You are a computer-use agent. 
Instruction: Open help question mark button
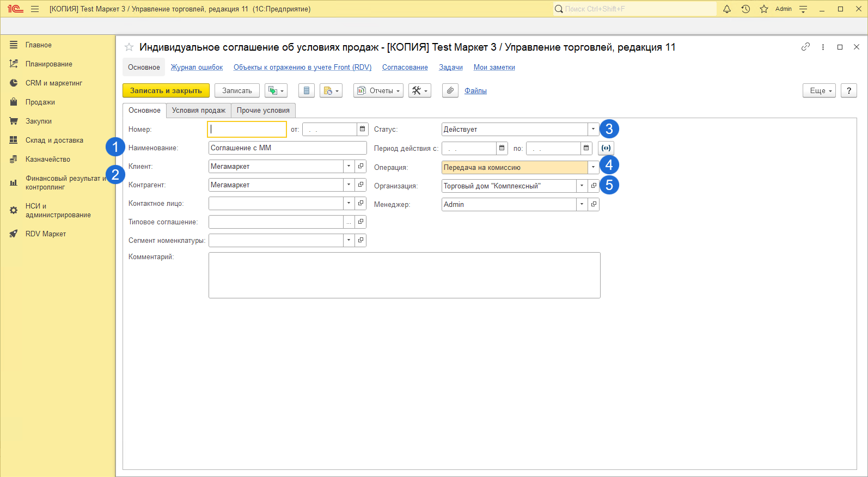pyautogui.click(x=849, y=90)
